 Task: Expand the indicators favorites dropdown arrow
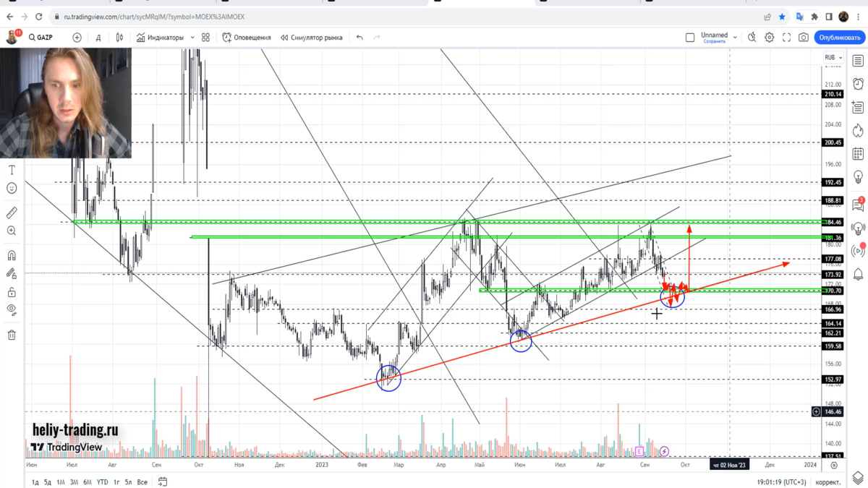[192, 38]
